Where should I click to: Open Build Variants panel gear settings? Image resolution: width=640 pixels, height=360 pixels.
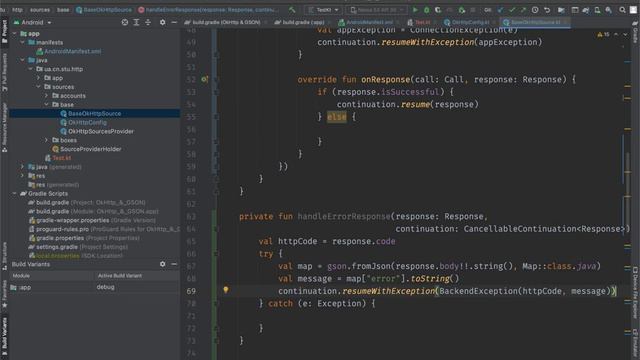pos(162,264)
